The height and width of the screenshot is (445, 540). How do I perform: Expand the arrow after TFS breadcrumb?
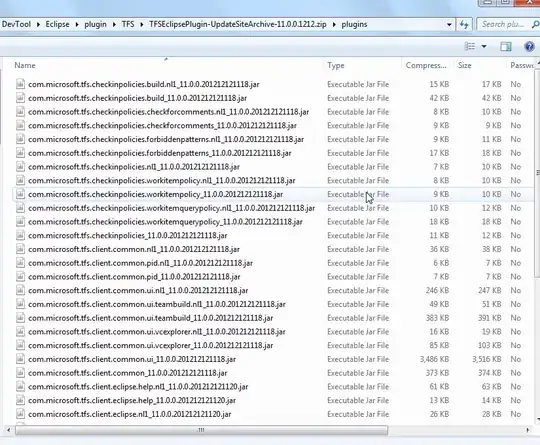[x=142, y=25]
